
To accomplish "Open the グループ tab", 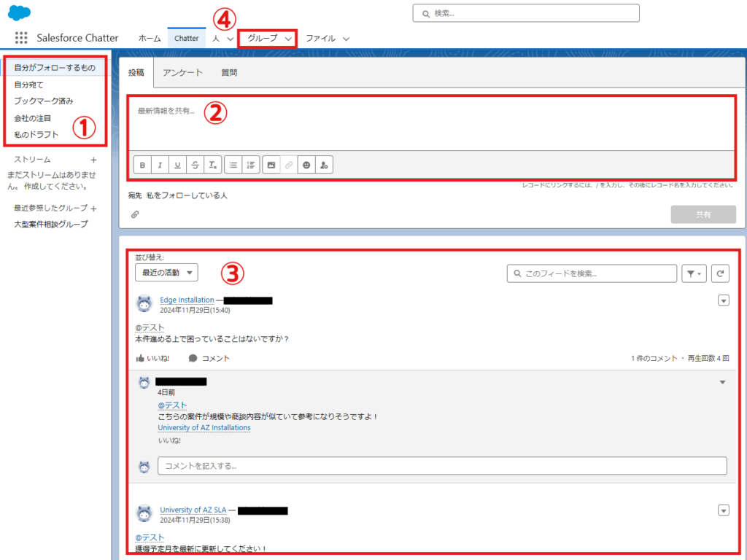I will [263, 38].
